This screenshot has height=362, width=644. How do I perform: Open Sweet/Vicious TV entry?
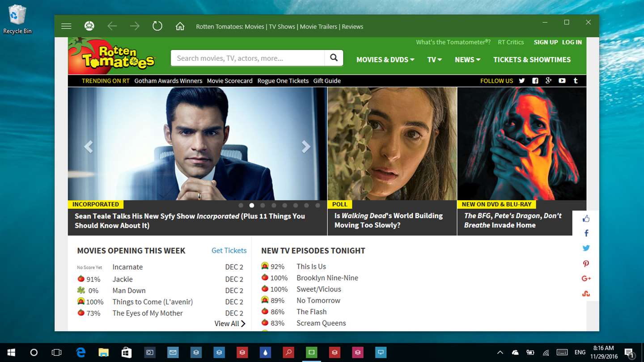319,289
